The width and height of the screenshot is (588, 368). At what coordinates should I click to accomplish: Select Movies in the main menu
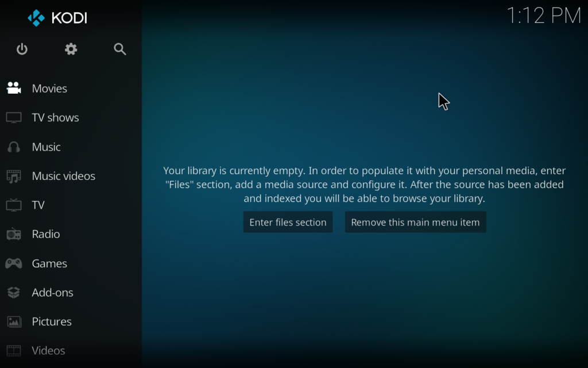click(49, 88)
